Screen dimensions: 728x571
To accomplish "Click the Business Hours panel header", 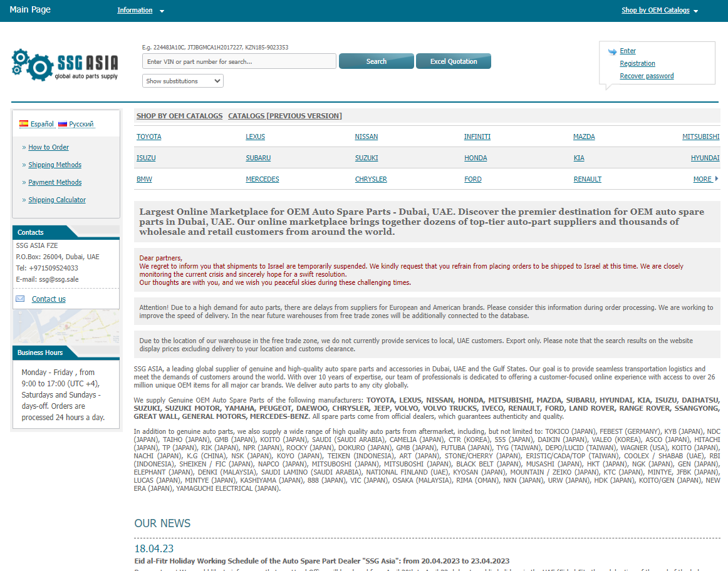I will click(66, 352).
